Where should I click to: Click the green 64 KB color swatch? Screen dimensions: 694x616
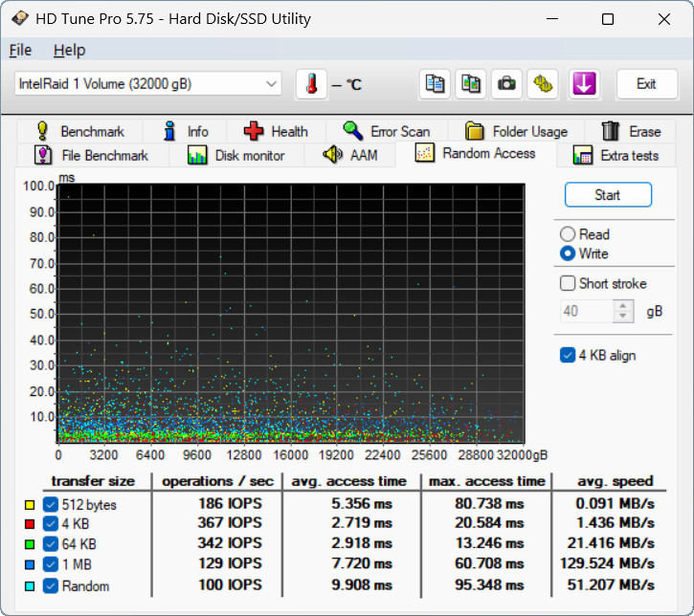pyautogui.click(x=30, y=544)
